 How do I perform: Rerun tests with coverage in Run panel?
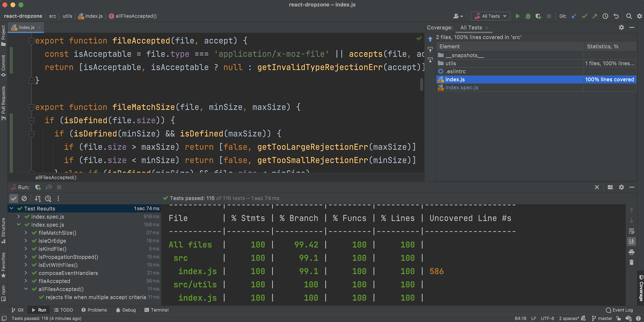point(38,187)
